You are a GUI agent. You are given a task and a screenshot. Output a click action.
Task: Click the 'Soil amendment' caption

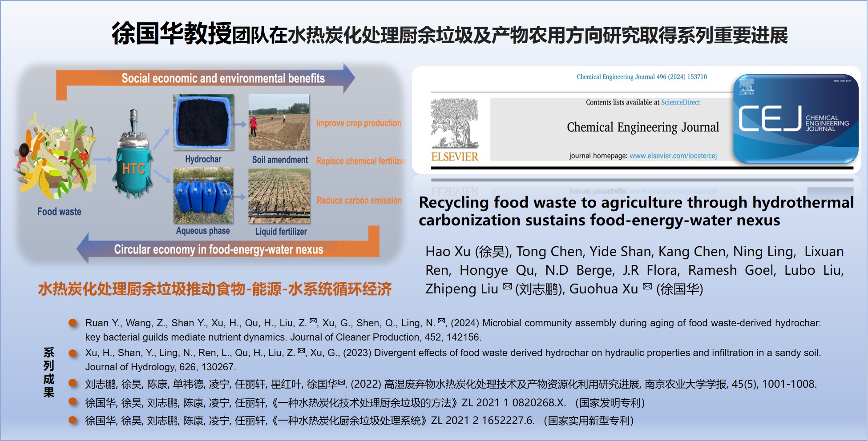click(280, 160)
